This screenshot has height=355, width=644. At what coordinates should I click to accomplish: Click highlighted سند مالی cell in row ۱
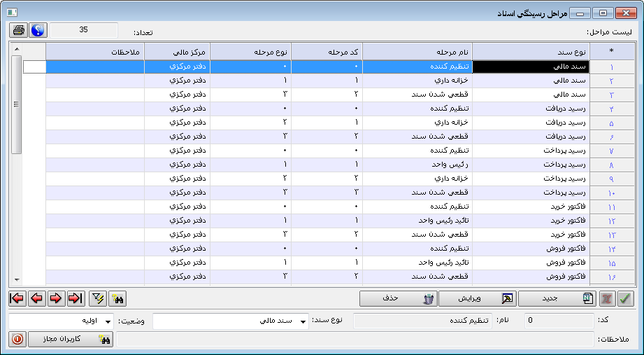pyautogui.click(x=531, y=67)
